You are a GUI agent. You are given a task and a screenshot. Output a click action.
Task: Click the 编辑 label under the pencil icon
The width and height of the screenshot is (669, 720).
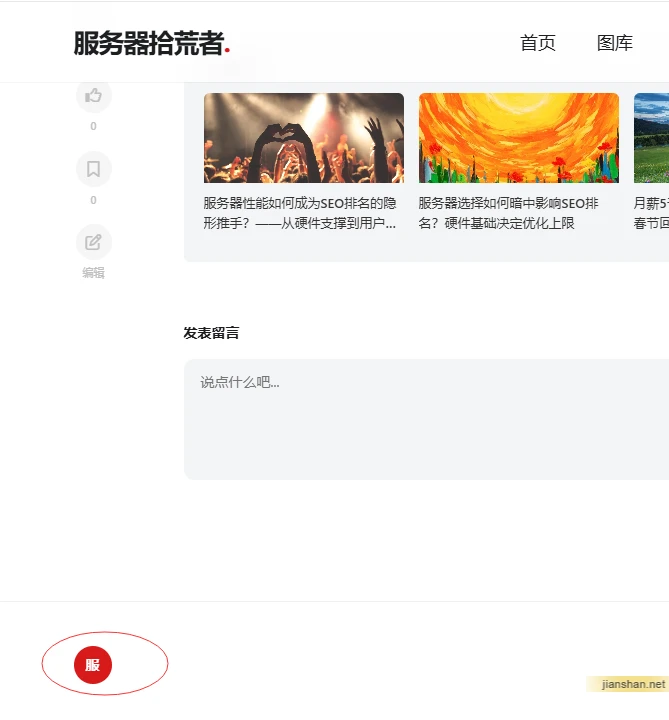[x=94, y=273]
